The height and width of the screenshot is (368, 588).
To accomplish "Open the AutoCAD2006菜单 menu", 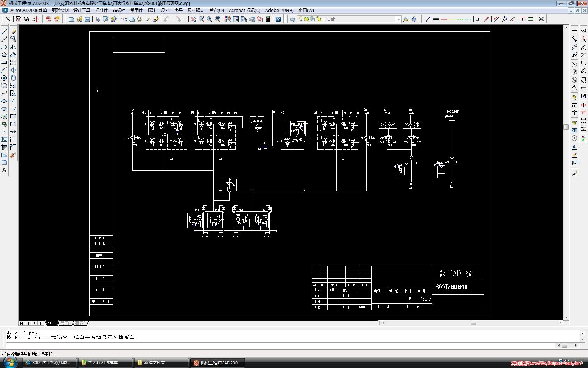I will [29, 10].
